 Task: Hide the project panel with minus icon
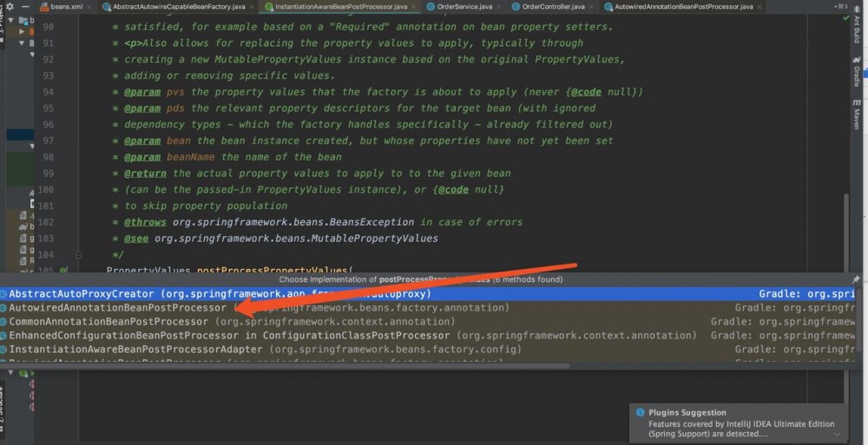25,7
